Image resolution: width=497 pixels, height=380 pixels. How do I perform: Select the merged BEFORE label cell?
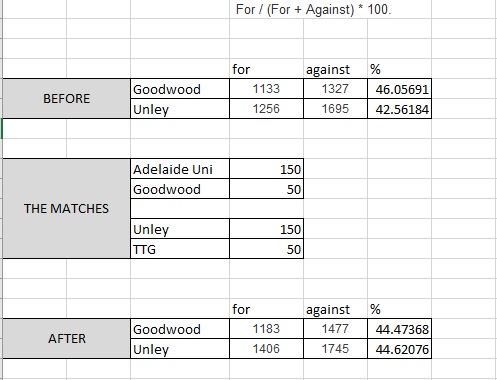(66, 99)
